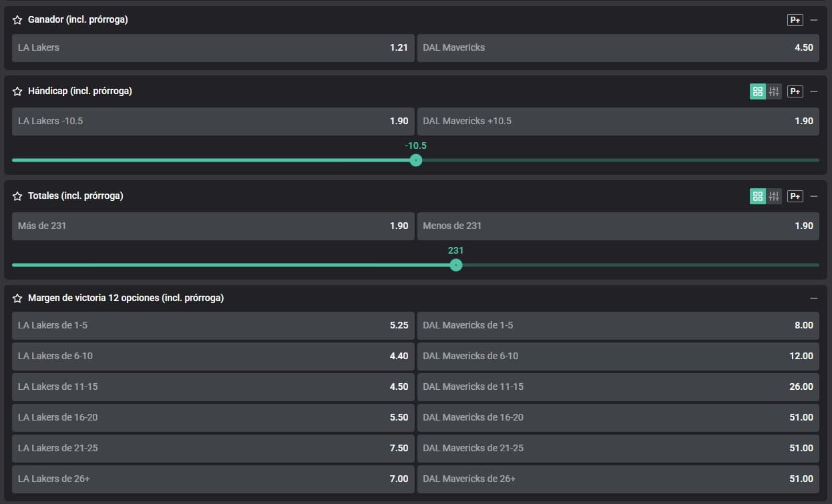Collapse the Totales market section
This screenshot has width=832, height=504.
pos(813,196)
